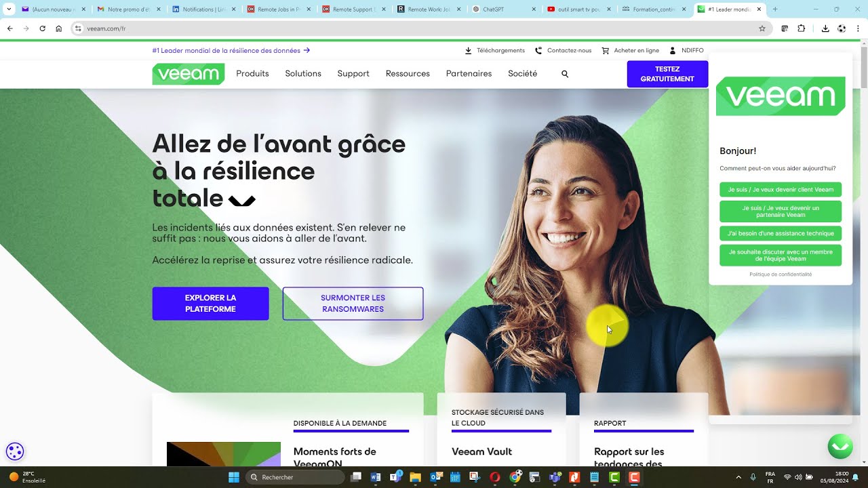868x488 pixels.
Task: Open a new browser tab with plus icon
Action: click(x=775, y=9)
